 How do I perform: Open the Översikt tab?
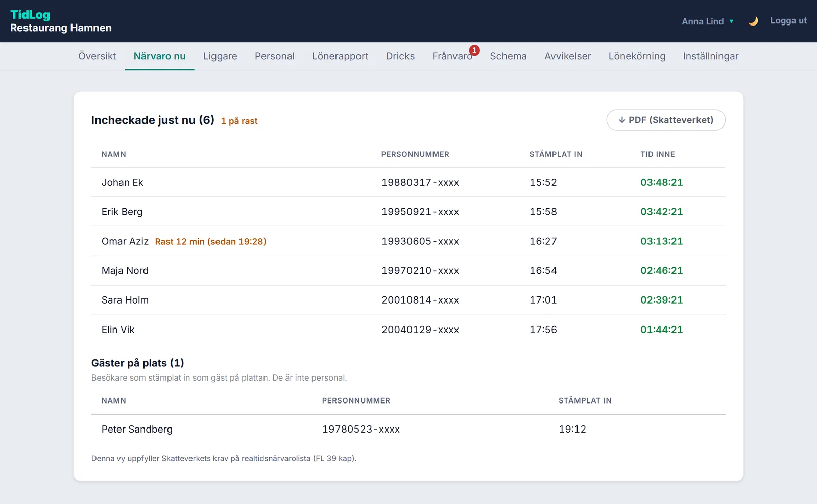(97, 56)
